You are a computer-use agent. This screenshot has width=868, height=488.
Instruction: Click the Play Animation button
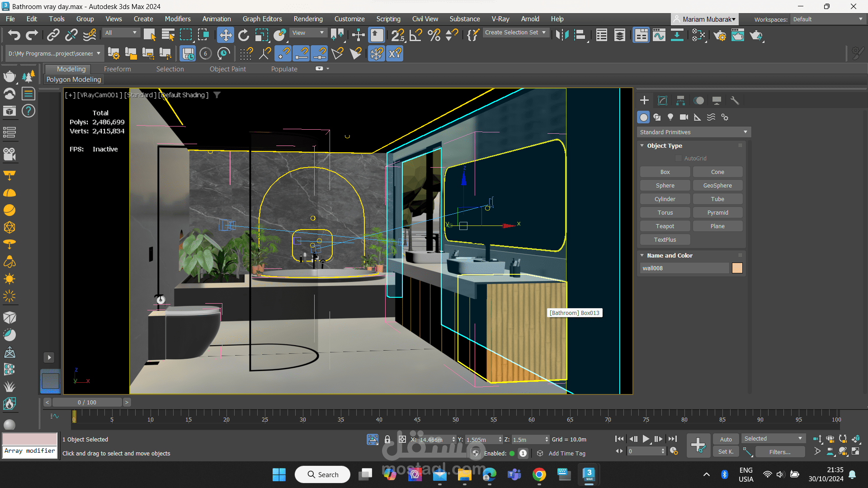coord(646,439)
